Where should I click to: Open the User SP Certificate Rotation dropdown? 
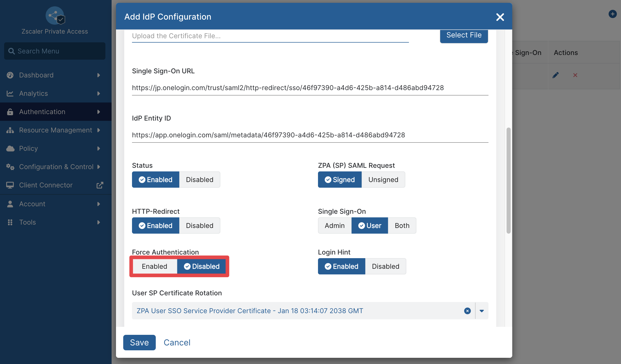pos(482,311)
